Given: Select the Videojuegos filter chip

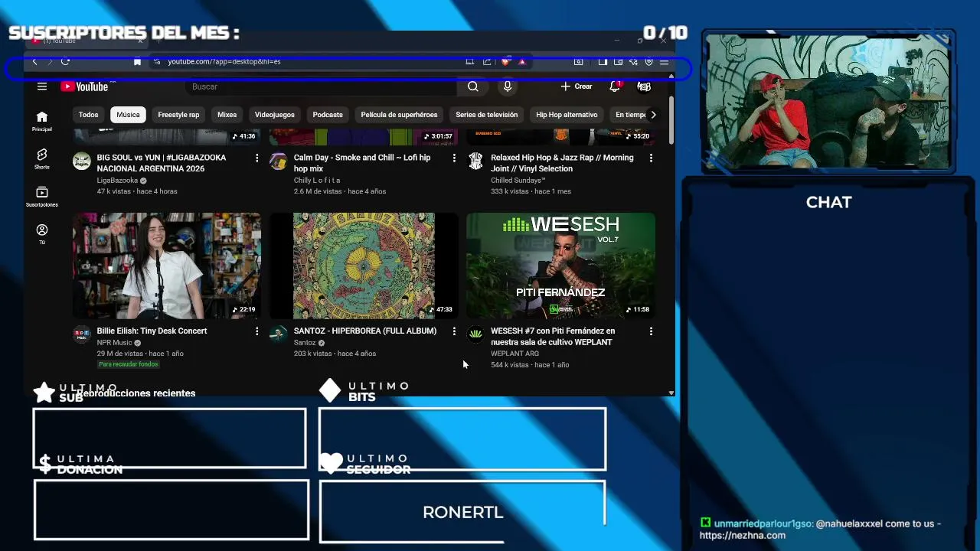Looking at the screenshot, I should coord(274,115).
